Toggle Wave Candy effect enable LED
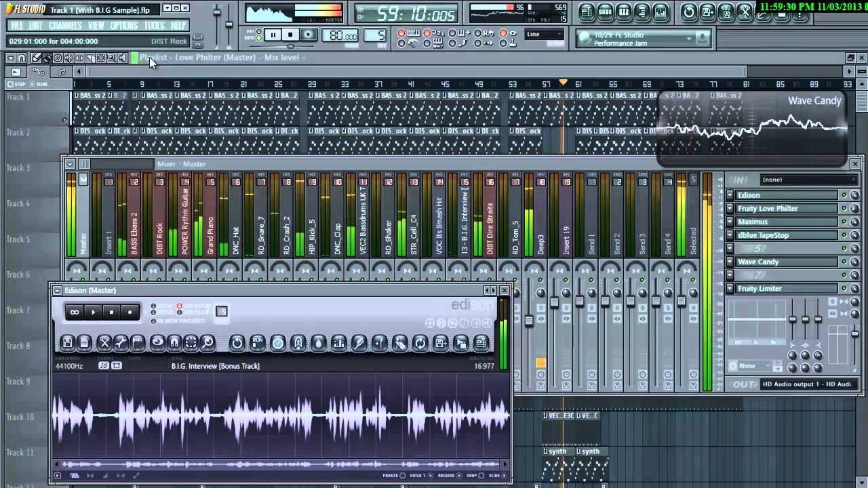Screen dimensions: 868x488 [844, 262]
